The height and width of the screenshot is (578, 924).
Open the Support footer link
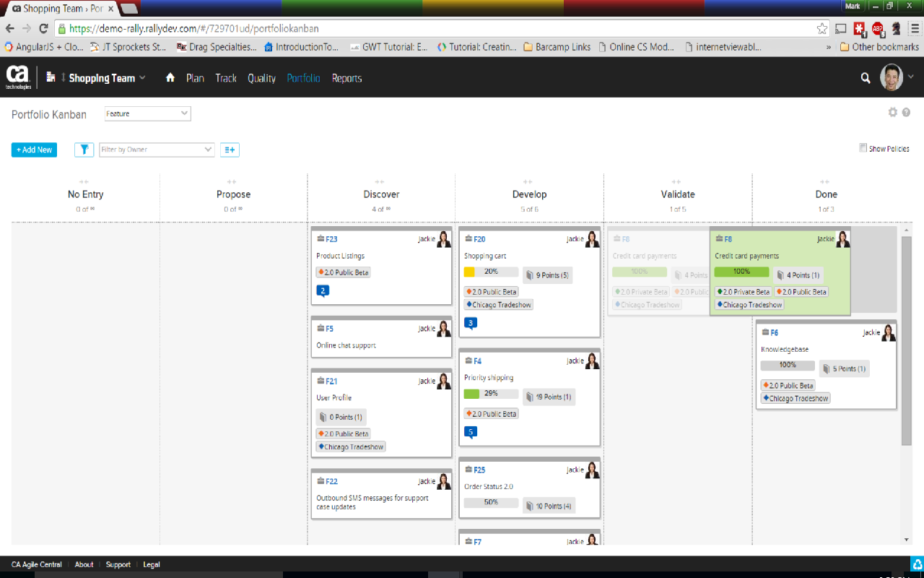118,565
